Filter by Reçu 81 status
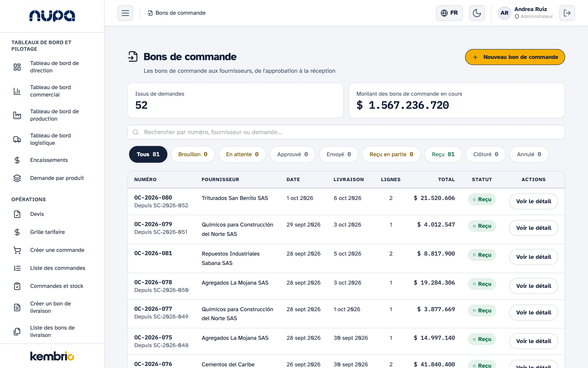Image resolution: width=588 pixels, height=368 pixels. [443, 154]
